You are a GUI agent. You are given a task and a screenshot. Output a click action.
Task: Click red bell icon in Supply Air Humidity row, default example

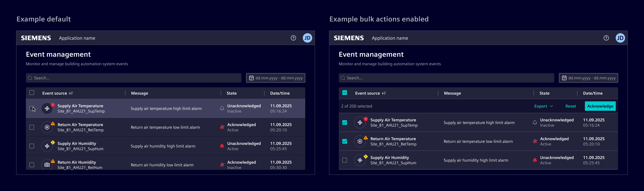point(222,146)
